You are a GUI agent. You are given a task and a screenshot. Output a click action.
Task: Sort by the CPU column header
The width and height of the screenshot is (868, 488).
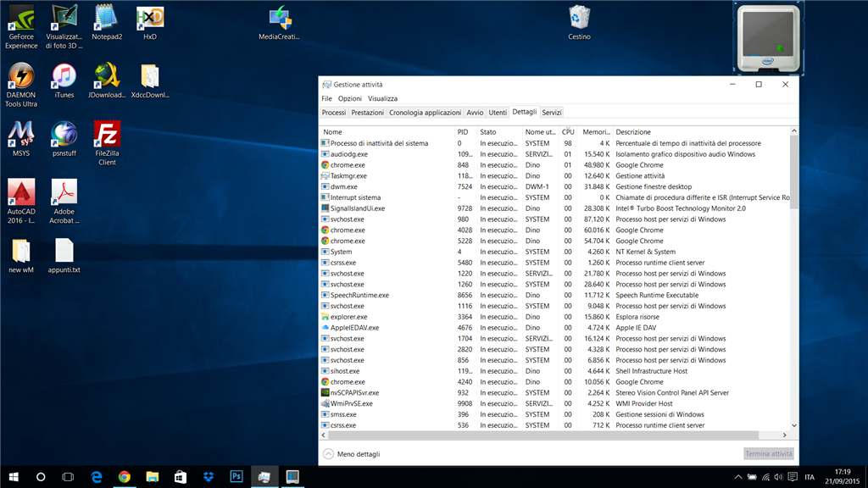coord(568,132)
